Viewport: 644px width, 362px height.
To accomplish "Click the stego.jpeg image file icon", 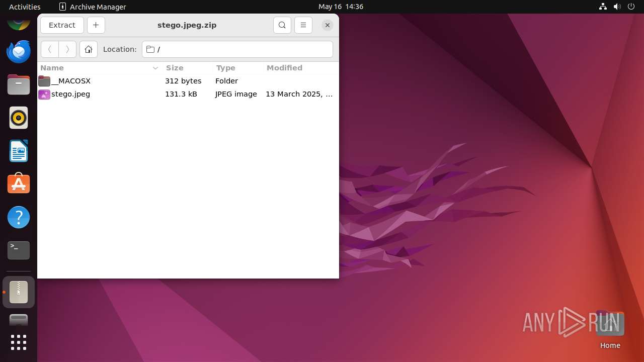I will pyautogui.click(x=44, y=94).
